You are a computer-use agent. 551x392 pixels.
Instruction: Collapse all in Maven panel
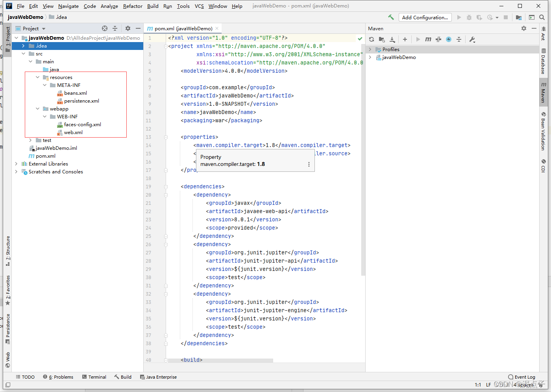click(x=459, y=39)
